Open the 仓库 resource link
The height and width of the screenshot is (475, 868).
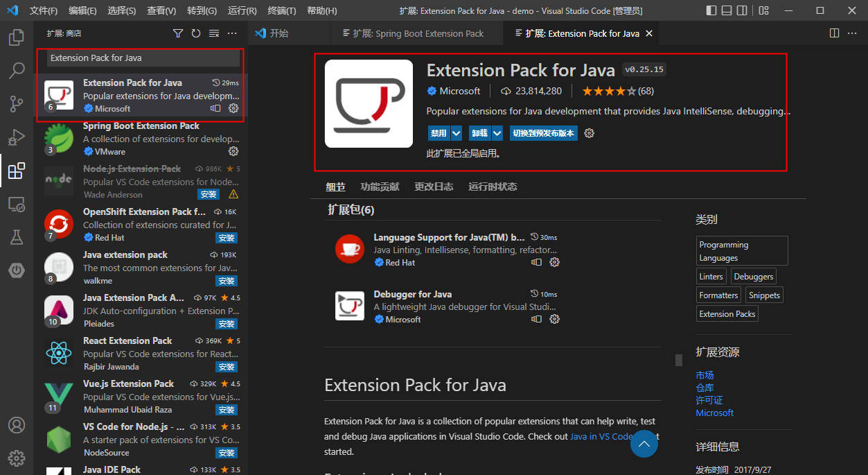pos(705,388)
